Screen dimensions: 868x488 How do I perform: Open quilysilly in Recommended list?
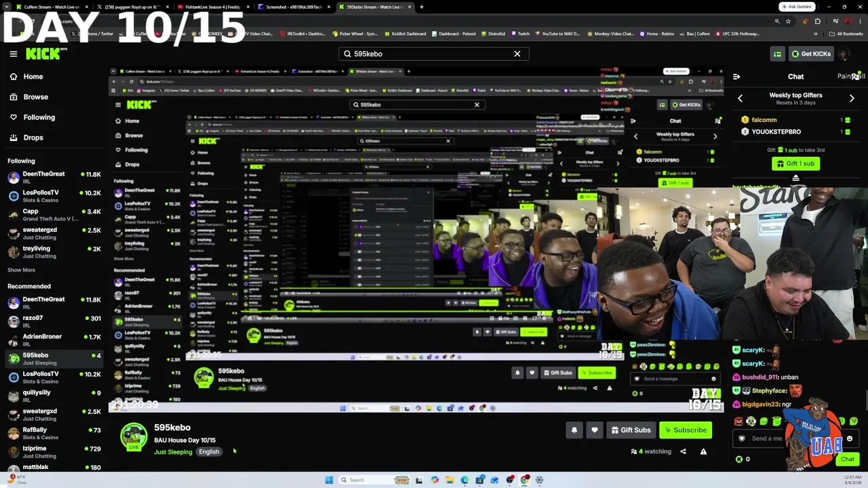coord(53,396)
